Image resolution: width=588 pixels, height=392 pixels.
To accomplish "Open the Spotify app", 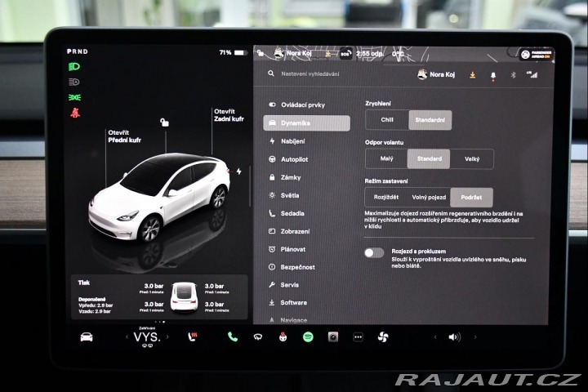I will tap(308, 336).
